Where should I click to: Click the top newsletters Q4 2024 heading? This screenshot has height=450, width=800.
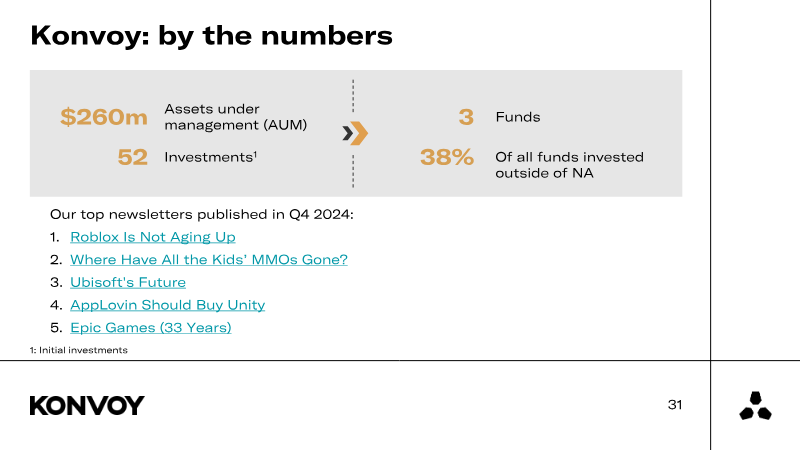click(202, 214)
